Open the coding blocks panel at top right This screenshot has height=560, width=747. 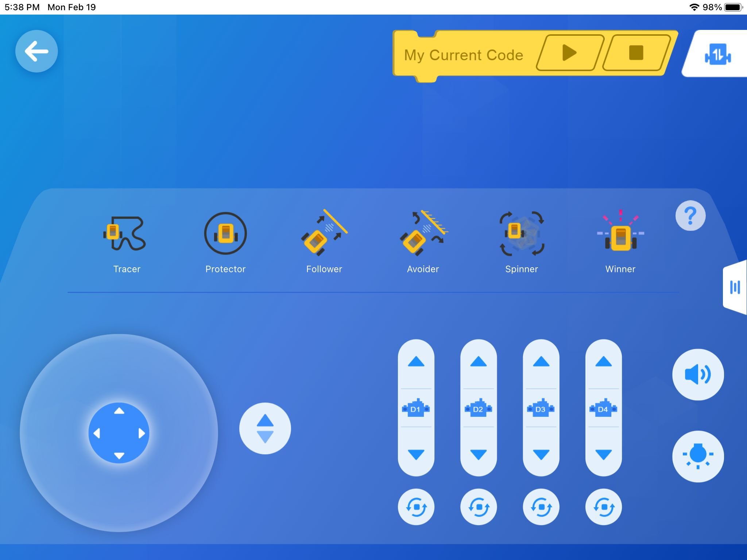(717, 55)
